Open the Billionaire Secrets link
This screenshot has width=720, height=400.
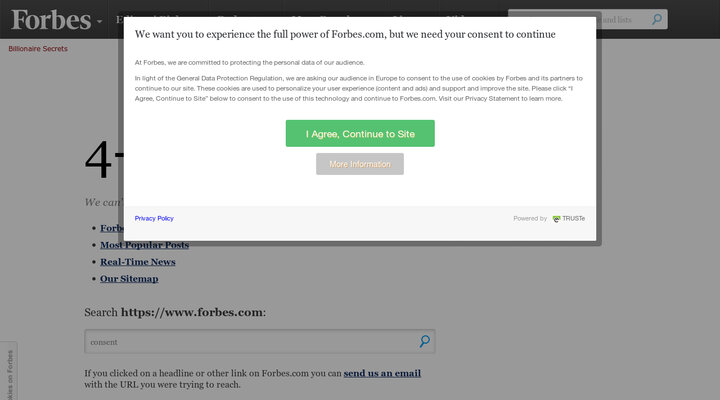click(x=38, y=48)
